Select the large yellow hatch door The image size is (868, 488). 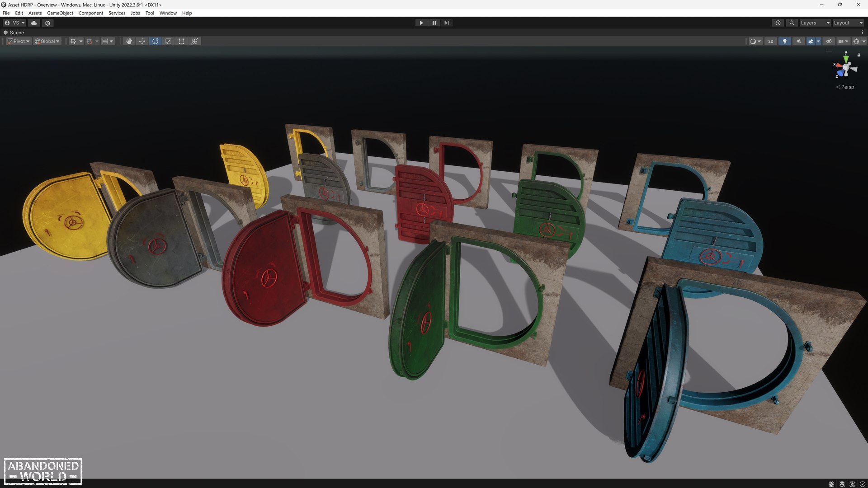tap(68, 217)
